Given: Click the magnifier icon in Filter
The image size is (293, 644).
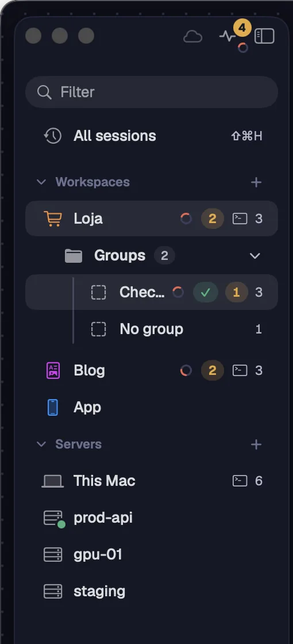Looking at the screenshot, I should 44,92.
